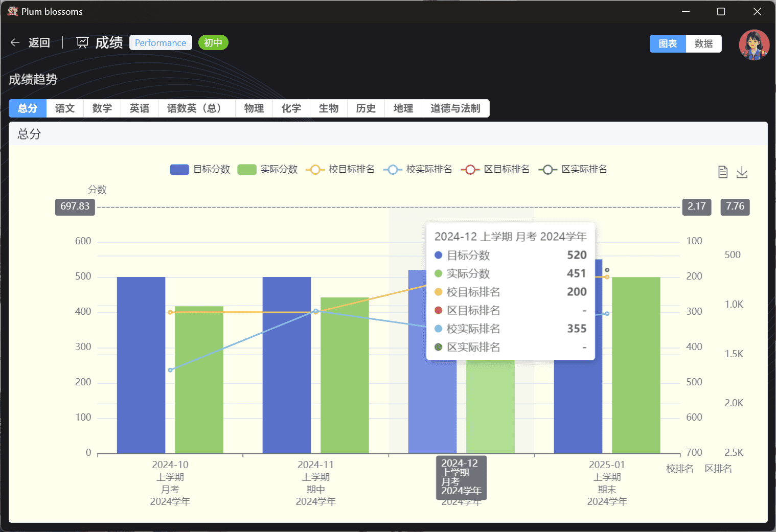Viewport: 776px width, 532px height.
Task: Click the 2024-10 green actual score bar
Action: click(x=199, y=380)
